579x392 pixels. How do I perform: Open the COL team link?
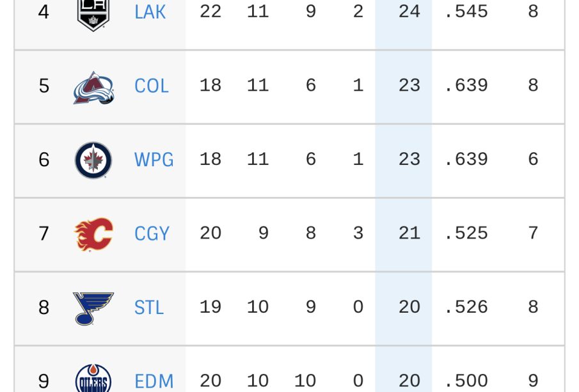pyautogui.click(x=152, y=86)
